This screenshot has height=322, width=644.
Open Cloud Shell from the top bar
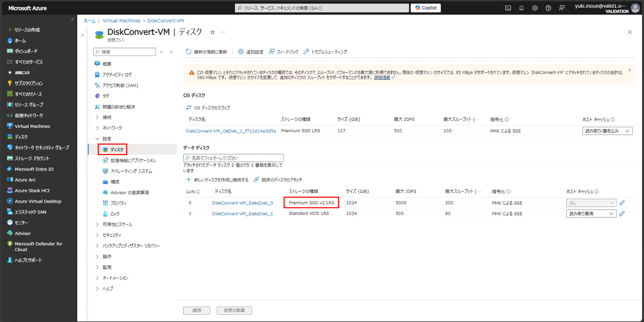[x=508, y=8]
